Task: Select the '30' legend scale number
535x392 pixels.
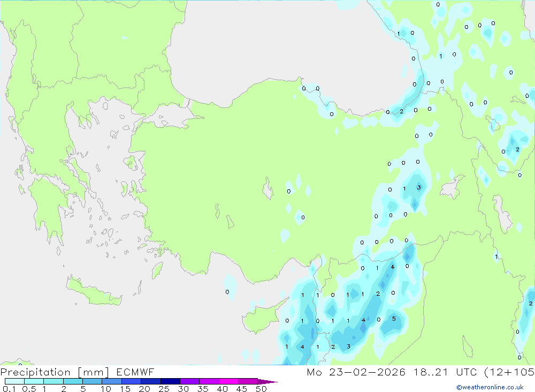Action: click(x=183, y=389)
